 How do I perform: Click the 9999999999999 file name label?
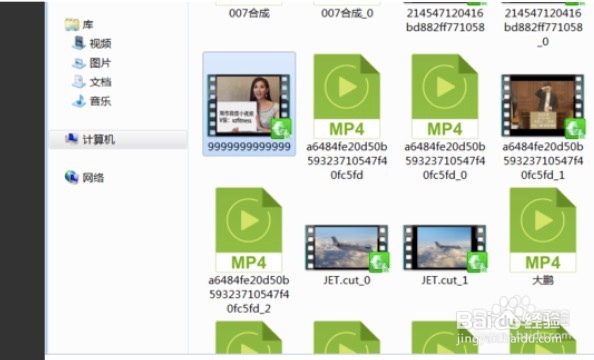click(249, 147)
